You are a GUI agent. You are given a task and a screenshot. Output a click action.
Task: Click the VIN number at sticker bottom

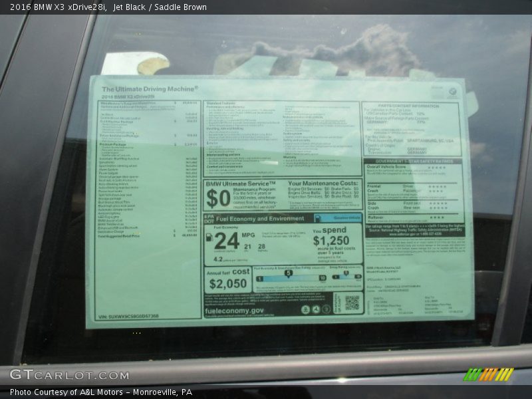(128, 317)
